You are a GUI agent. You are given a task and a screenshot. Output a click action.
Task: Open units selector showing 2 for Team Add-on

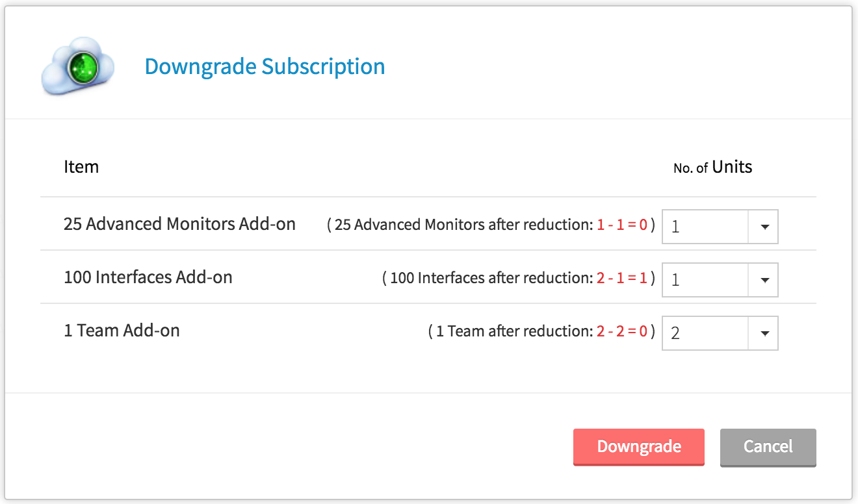click(x=706, y=333)
